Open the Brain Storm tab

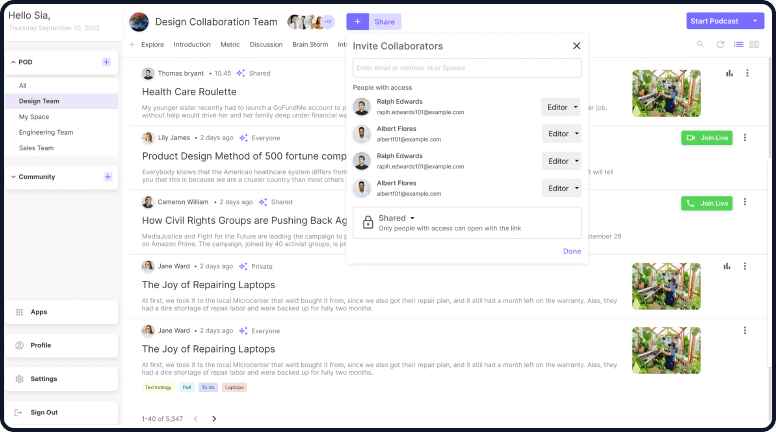coord(308,45)
